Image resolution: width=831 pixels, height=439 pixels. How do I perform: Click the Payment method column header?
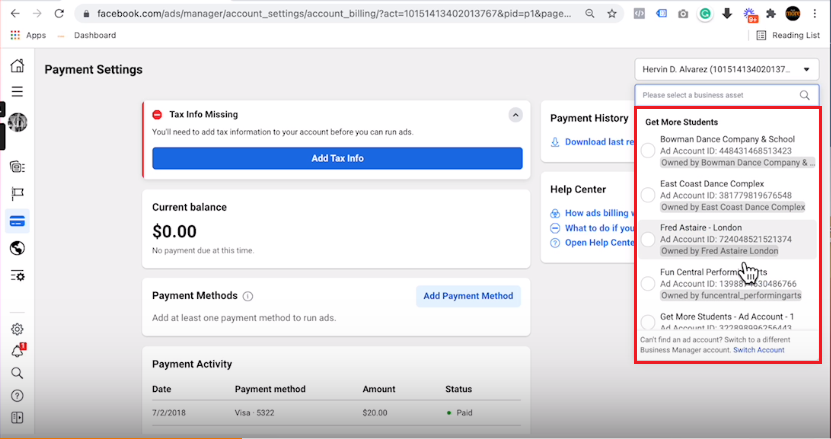270,389
